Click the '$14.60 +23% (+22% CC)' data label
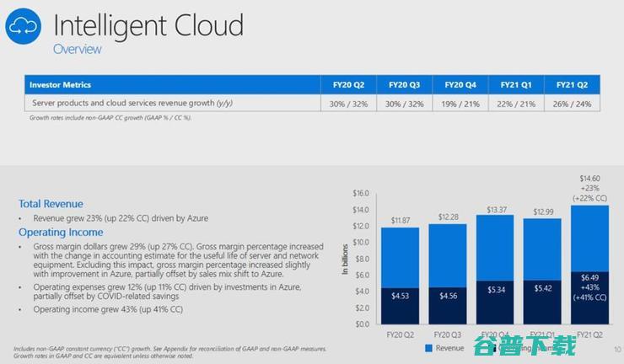This screenshot has width=624, height=364. (x=589, y=188)
